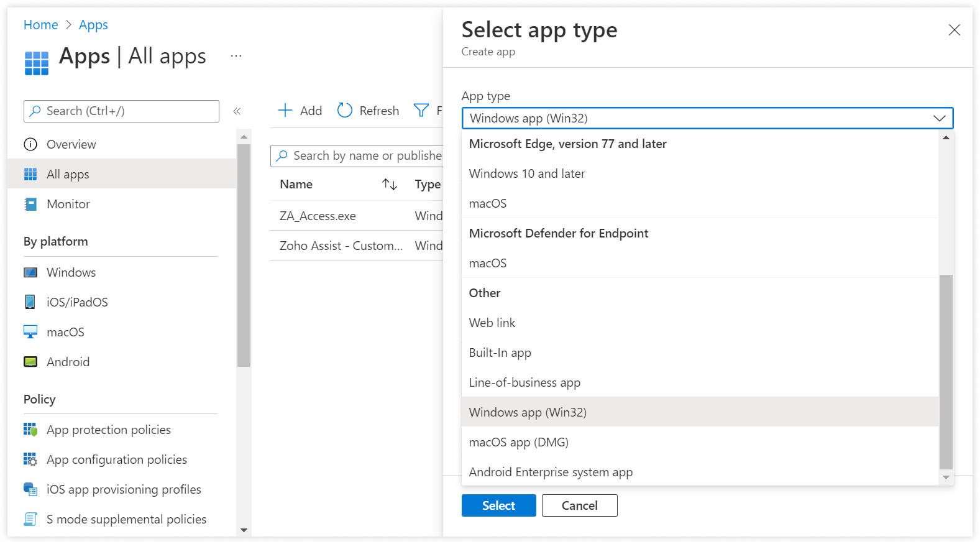Click the magnifier in the sidebar search
The height and width of the screenshot is (544, 980).
(35, 111)
